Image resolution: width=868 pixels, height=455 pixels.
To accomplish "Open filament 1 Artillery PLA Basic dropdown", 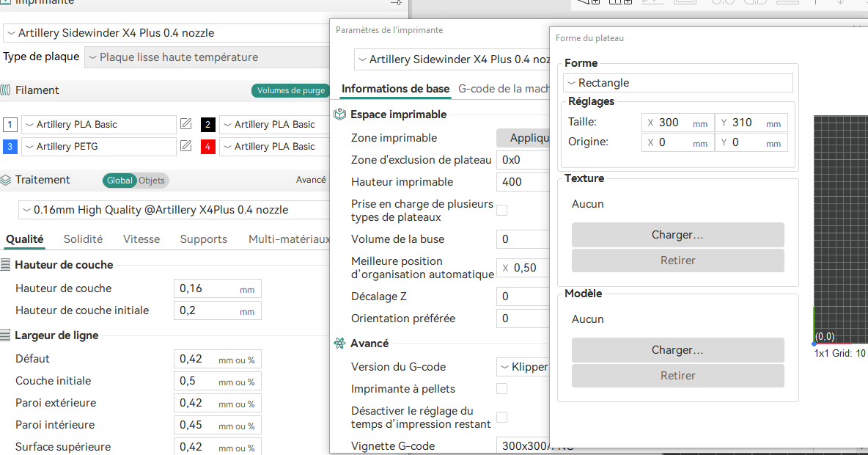I will pos(98,125).
